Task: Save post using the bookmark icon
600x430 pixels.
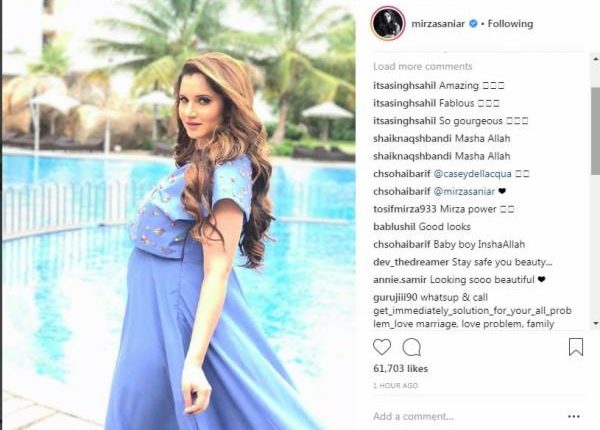Action: click(576, 347)
